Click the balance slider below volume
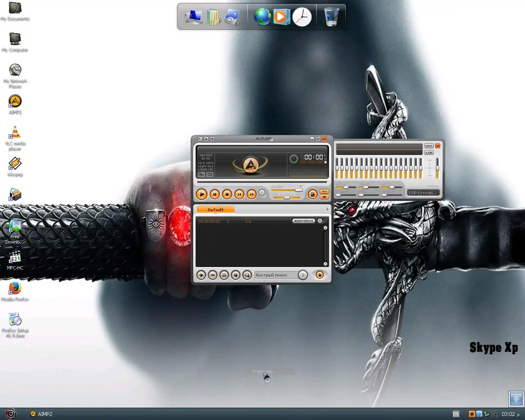The width and height of the screenshot is (525, 420). coord(287,198)
